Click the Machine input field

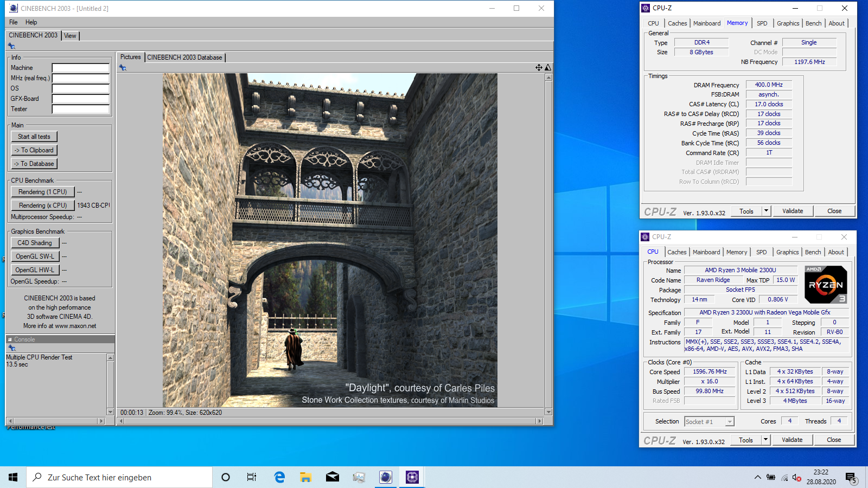click(80, 68)
